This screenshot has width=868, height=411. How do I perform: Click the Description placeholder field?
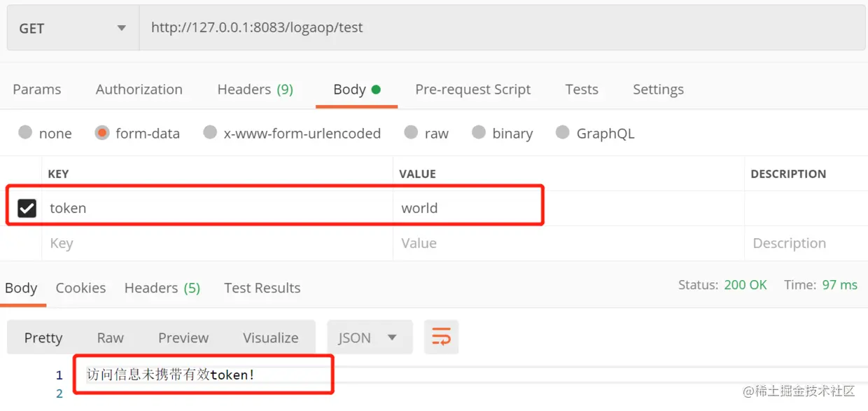[x=806, y=244]
